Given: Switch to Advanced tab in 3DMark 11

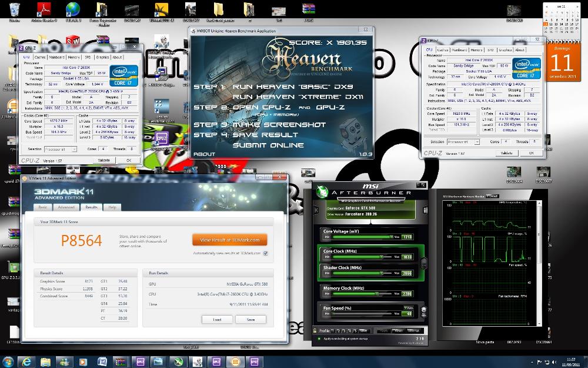Looking at the screenshot, I should coord(66,207).
